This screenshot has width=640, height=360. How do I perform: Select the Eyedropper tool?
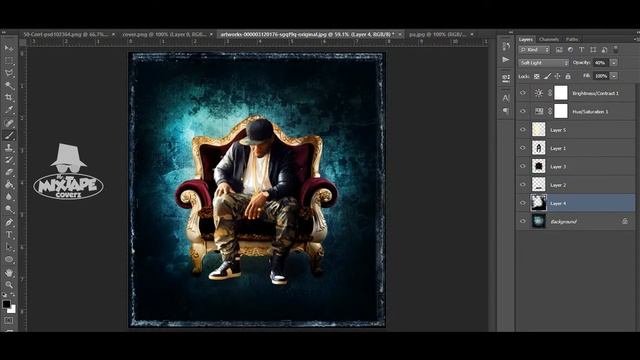point(9,110)
